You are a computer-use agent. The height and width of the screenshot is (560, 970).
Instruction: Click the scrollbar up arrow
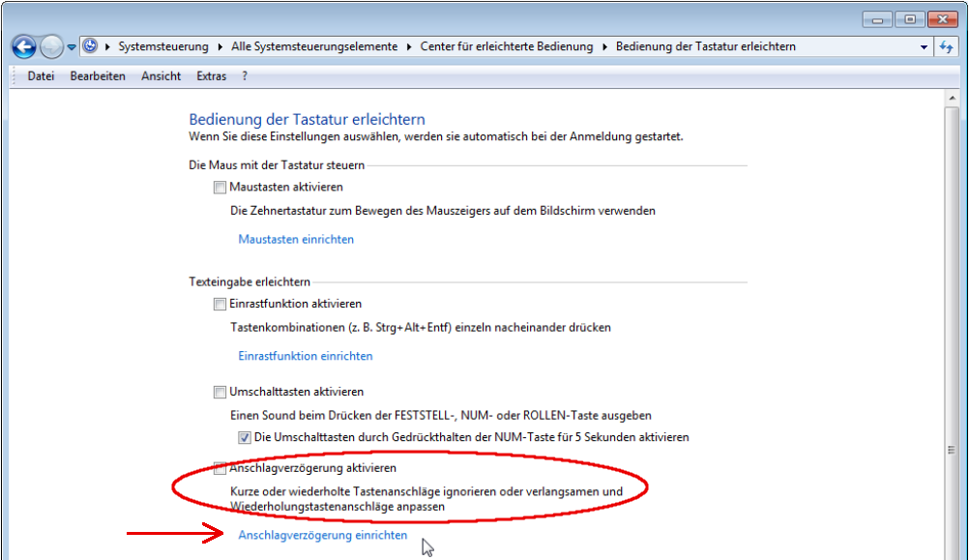pyautogui.click(x=952, y=99)
